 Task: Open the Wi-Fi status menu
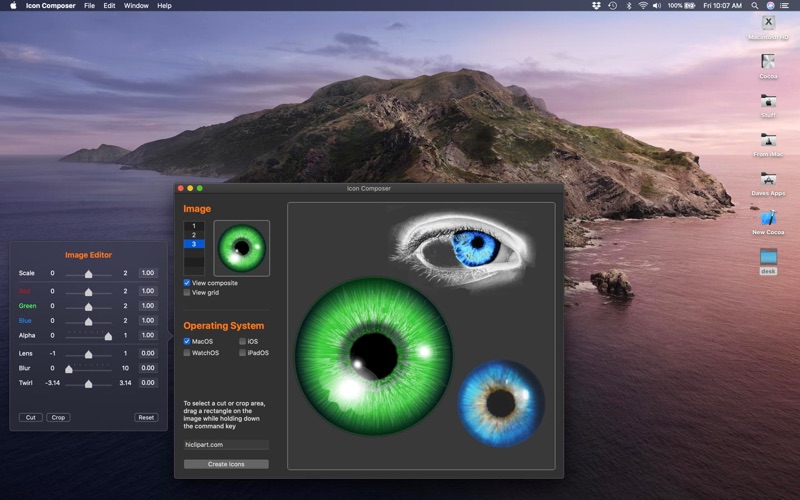coord(643,6)
